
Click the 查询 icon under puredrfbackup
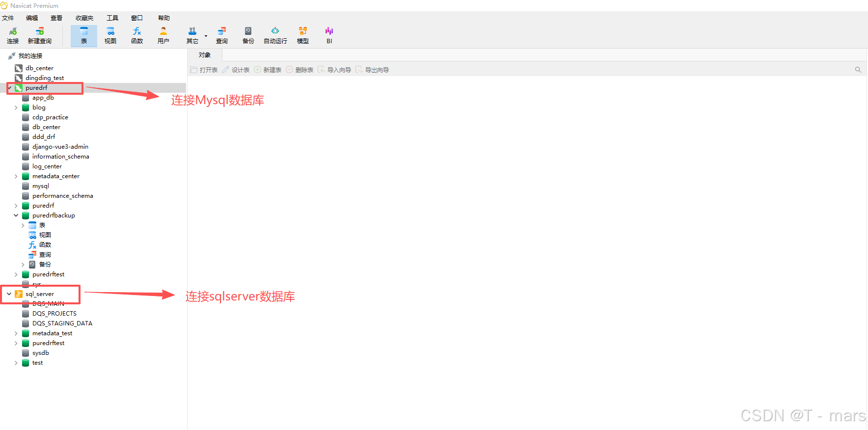click(x=32, y=255)
